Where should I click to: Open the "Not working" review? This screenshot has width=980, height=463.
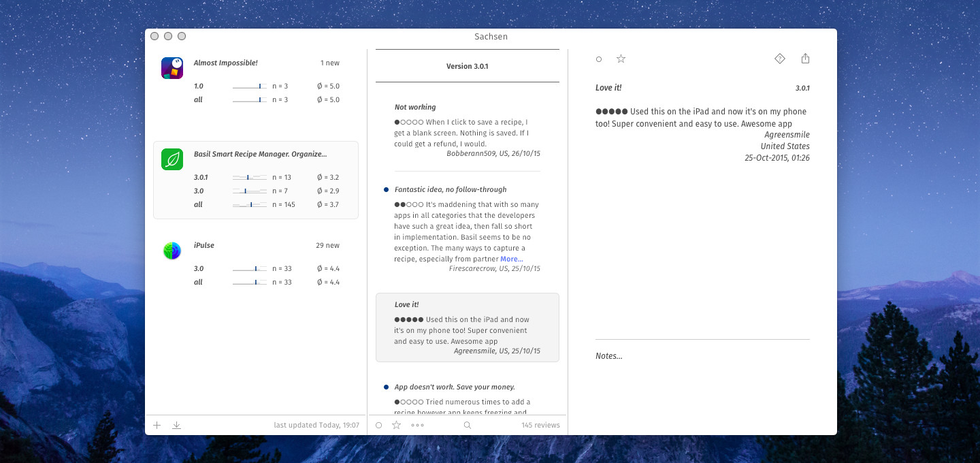468,130
